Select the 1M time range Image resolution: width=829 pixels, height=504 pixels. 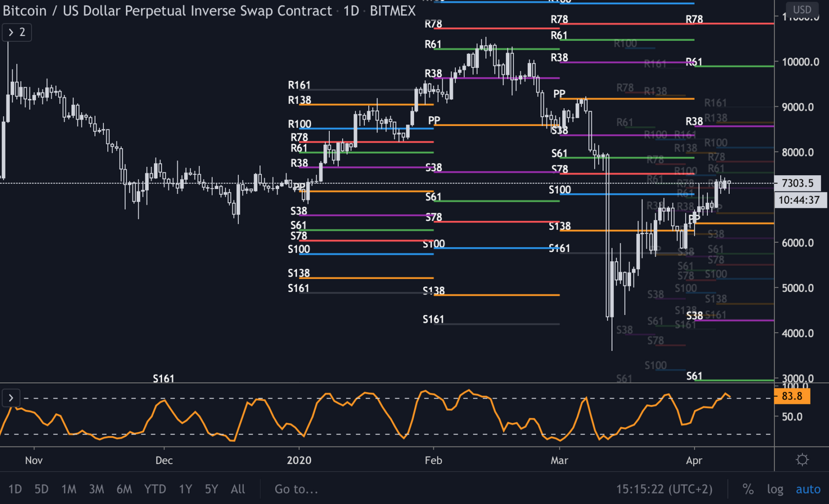pyautogui.click(x=69, y=489)
